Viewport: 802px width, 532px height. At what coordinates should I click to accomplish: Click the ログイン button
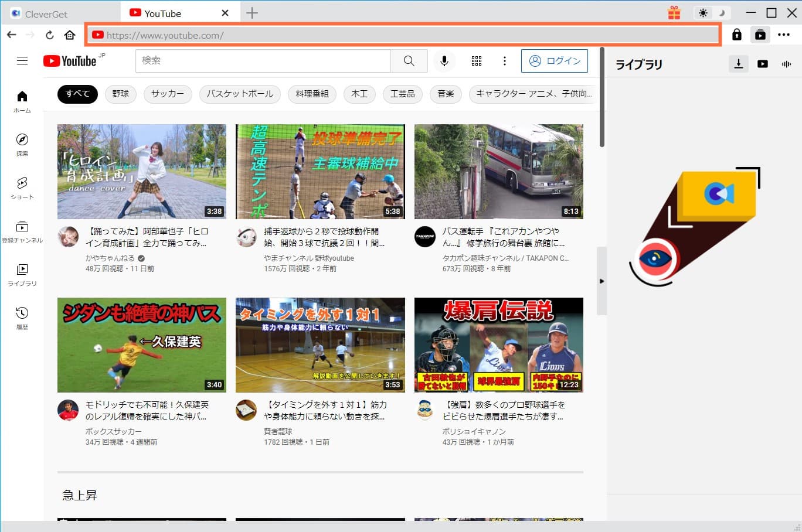553,60
